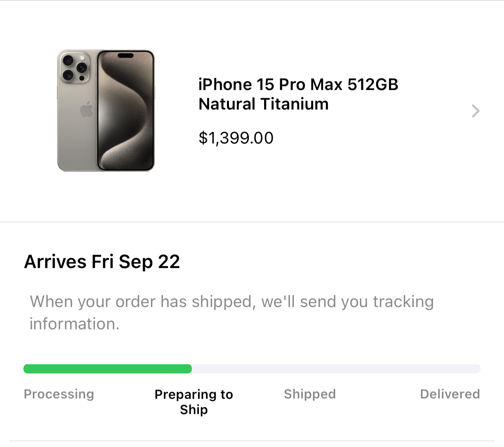Tap the word "tracking" in the shipping message
The height and width of the screenshot is (447, 504).
tap(403, 302)
